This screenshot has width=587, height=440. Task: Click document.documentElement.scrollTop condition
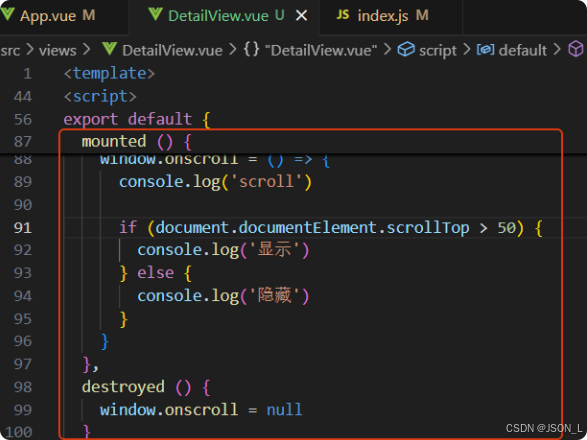(312, 228)
